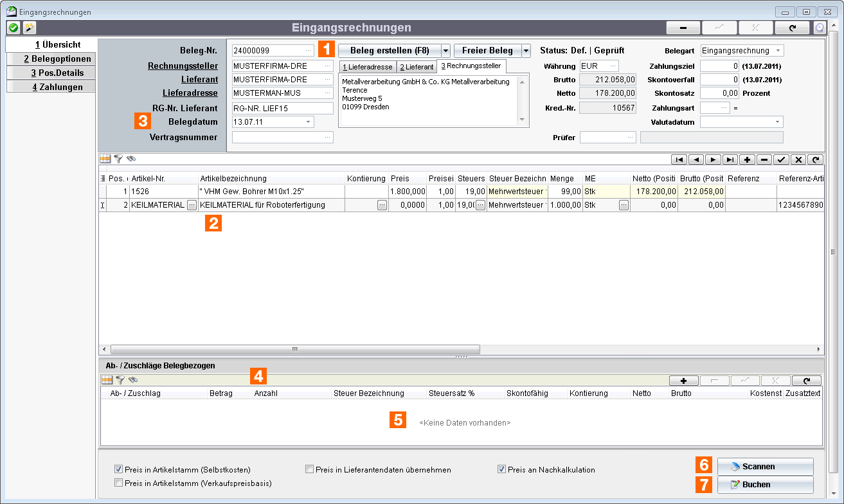
Task: Click the filter funnel above positions table
Action: tap(118, 158)
